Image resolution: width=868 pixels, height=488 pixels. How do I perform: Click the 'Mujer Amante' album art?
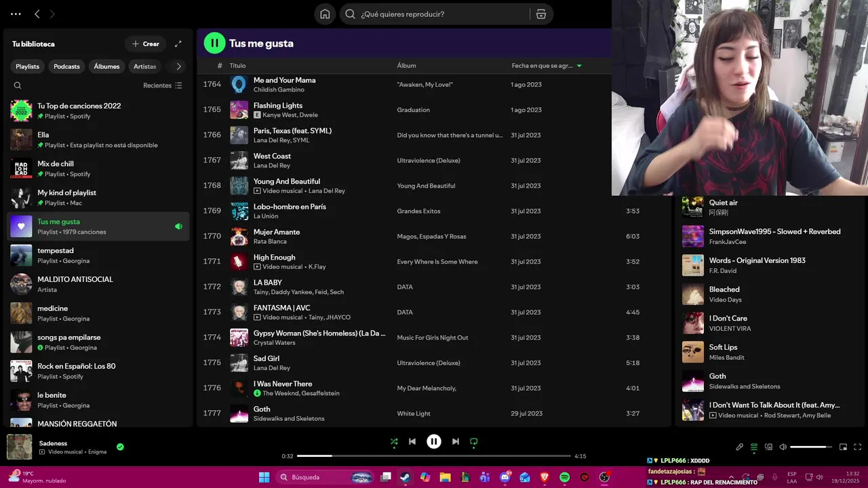[239, 237]
